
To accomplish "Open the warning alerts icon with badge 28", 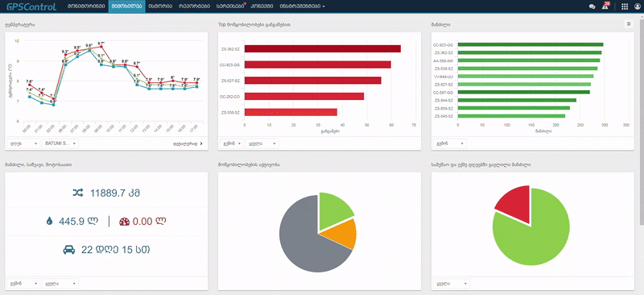I will (x=605, y=6).
